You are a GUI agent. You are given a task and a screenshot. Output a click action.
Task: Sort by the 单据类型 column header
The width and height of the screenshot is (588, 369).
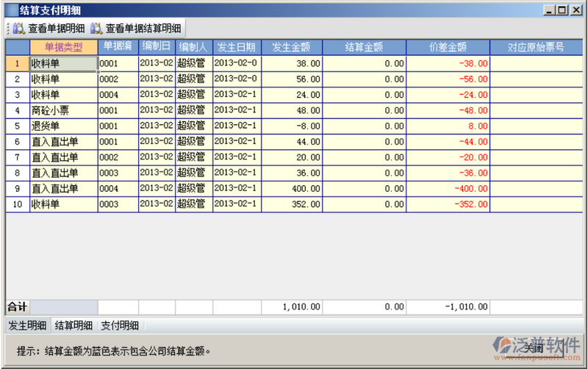(x=63, y=47)
